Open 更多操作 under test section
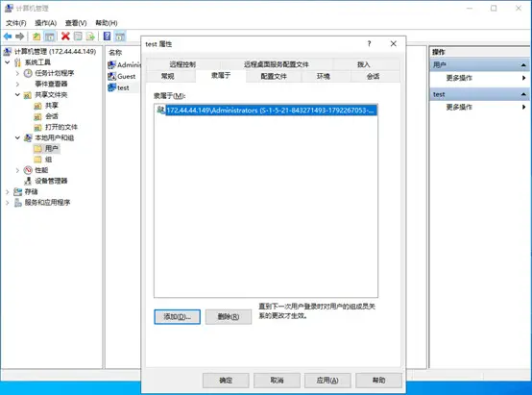 pyautogui.click(x=480, y=107)
